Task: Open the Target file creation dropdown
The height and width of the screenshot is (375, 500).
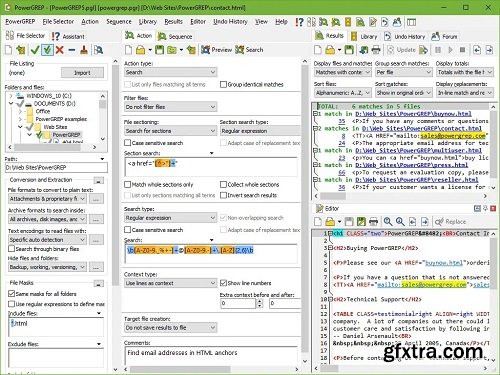Action: click(x=170, y=328)
